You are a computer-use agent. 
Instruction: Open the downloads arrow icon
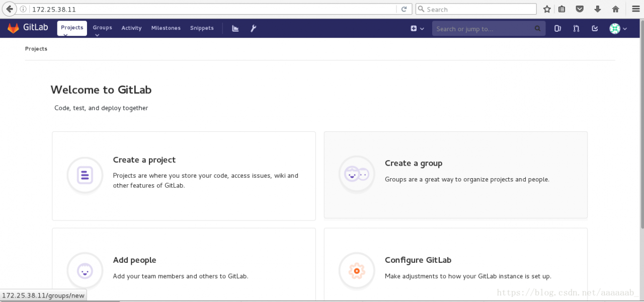point(598,9)
